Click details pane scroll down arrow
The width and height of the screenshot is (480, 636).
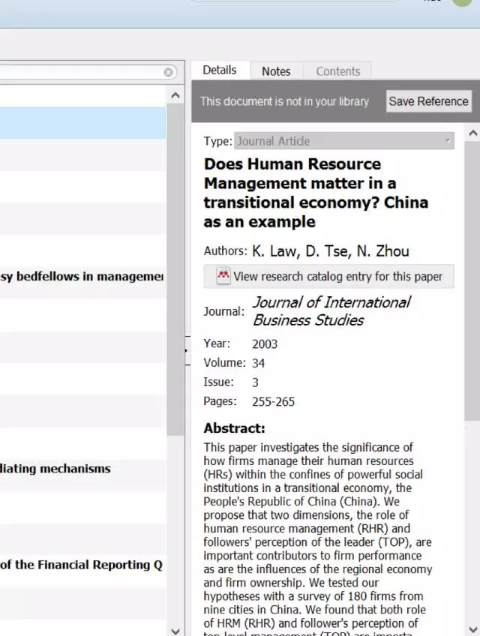(473, 629)
